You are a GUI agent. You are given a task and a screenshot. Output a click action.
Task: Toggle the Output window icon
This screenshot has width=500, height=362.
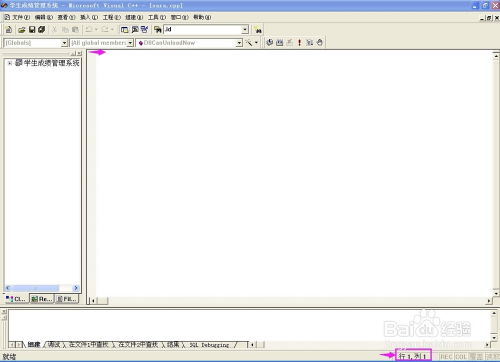(135, 30)
